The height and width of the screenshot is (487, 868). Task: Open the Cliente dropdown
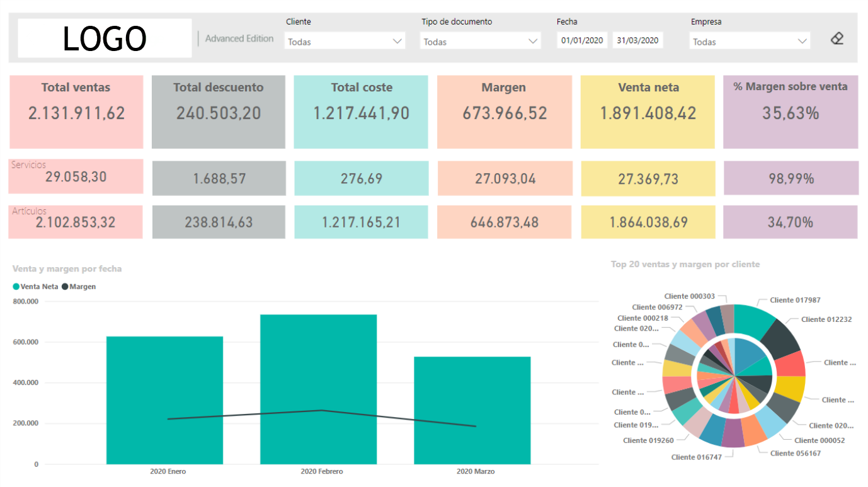point(345,42)
